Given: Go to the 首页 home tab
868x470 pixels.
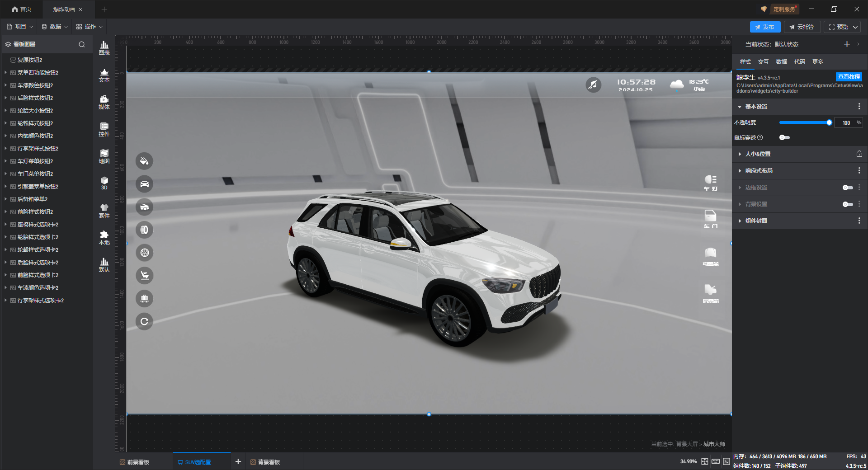Looking at the screenshot, I should coord(22,9).
